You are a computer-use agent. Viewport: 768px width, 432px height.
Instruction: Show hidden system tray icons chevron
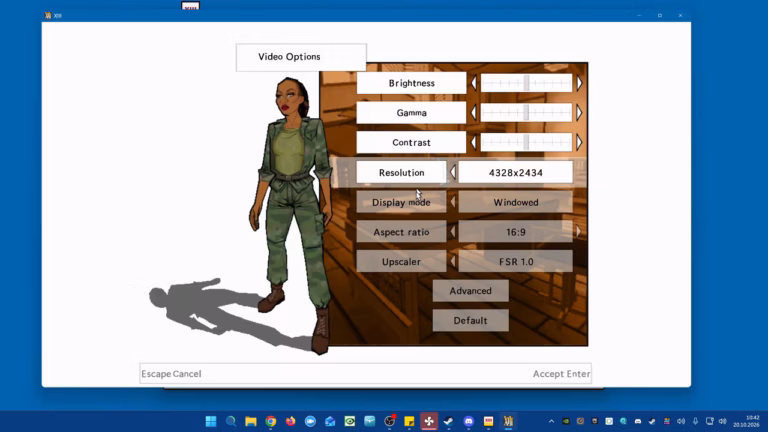pyautogui.click(x=552, y=421)
